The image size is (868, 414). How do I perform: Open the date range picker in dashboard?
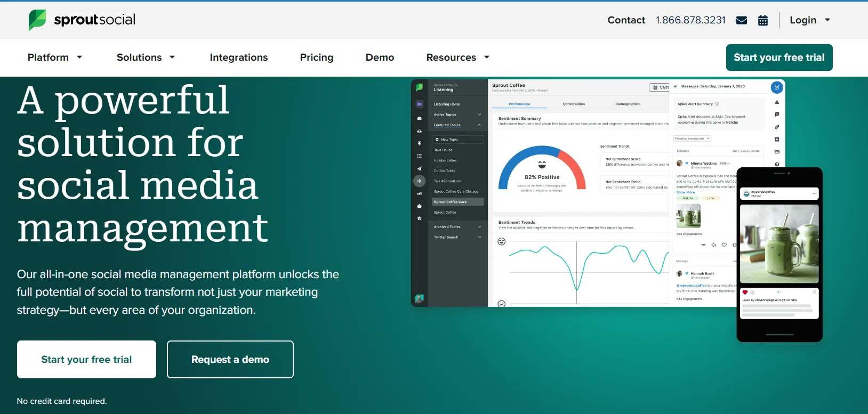(660, 87)
